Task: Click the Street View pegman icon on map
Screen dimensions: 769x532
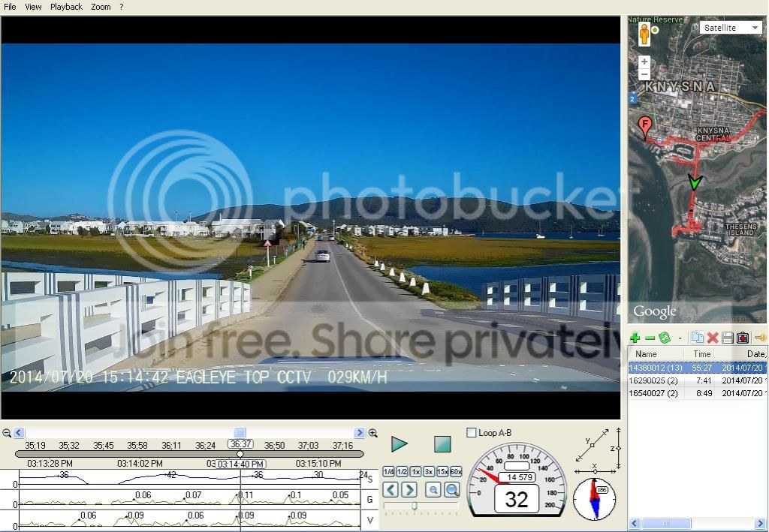Action: 644,35
